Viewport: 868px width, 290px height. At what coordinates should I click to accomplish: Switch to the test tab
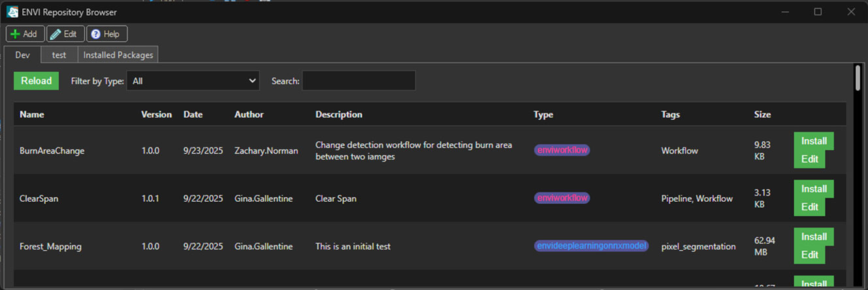[59, 55]
